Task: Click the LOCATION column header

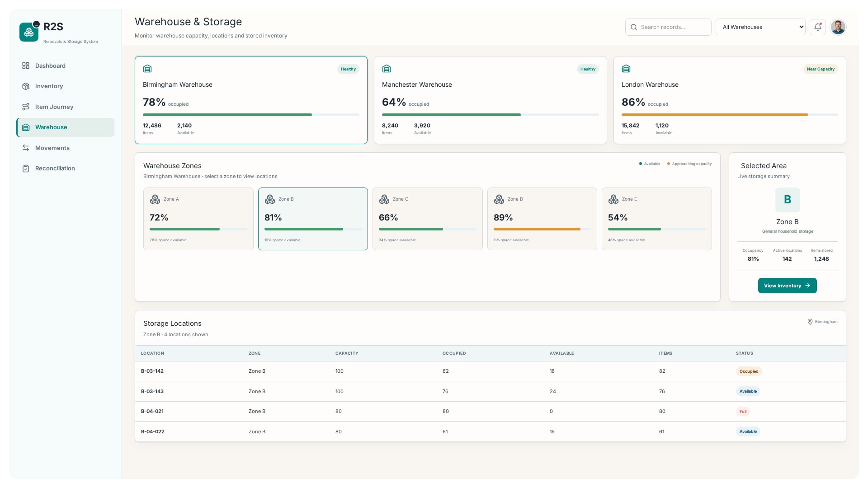Action: pyautogui.click(x=152, y=353)
